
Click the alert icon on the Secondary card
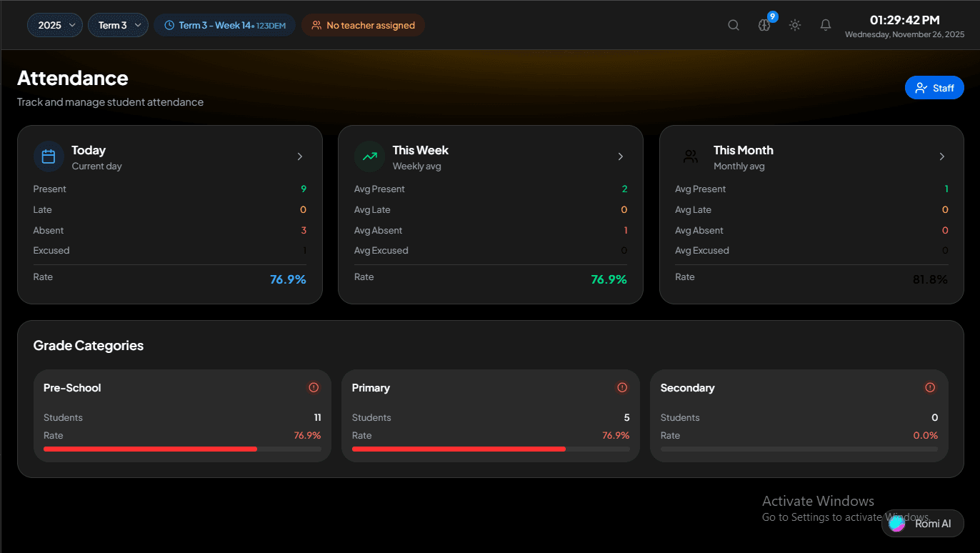tap(930, 387)
